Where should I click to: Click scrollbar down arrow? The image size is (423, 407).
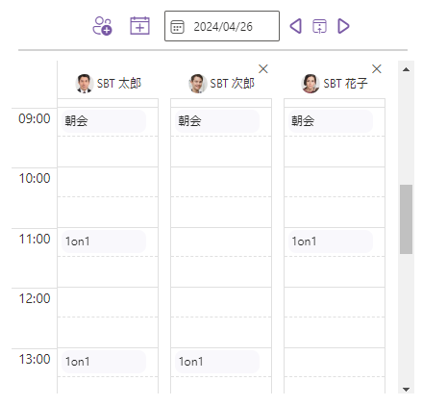click(x=406, y=389)
